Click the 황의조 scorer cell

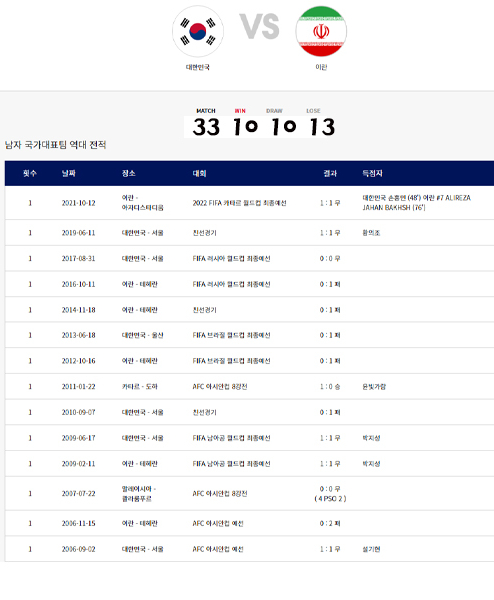pos(371,233)
